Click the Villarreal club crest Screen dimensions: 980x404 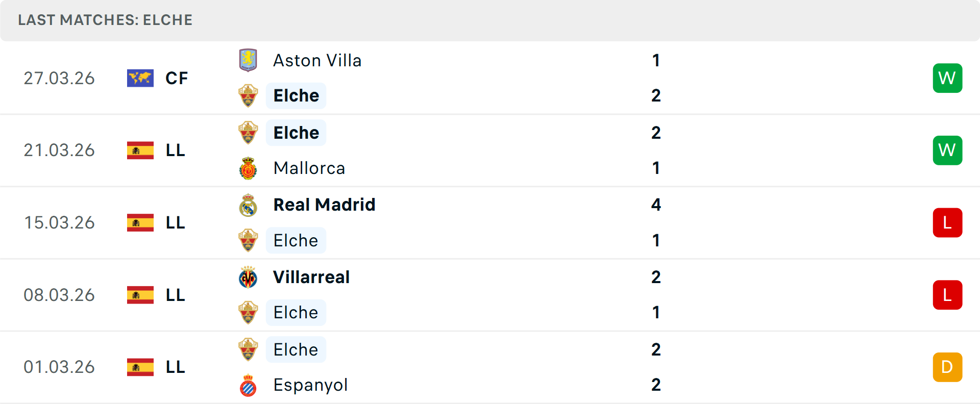tap(248, 277)
